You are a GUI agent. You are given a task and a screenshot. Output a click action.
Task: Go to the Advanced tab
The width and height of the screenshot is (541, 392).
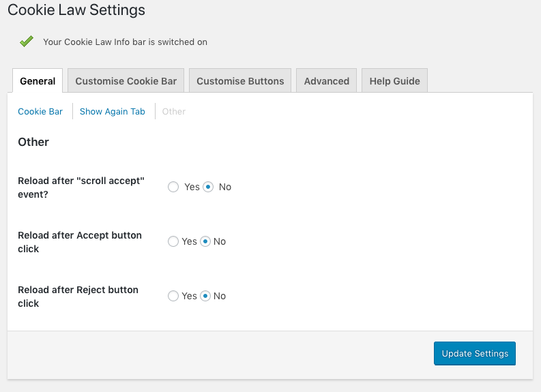pyautogui.click(x=326, y=81)
